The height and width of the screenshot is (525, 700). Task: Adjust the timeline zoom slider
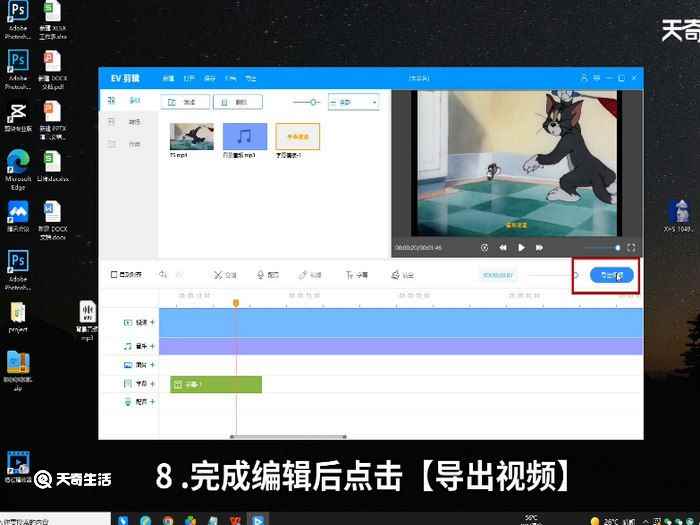click(552, 275)
